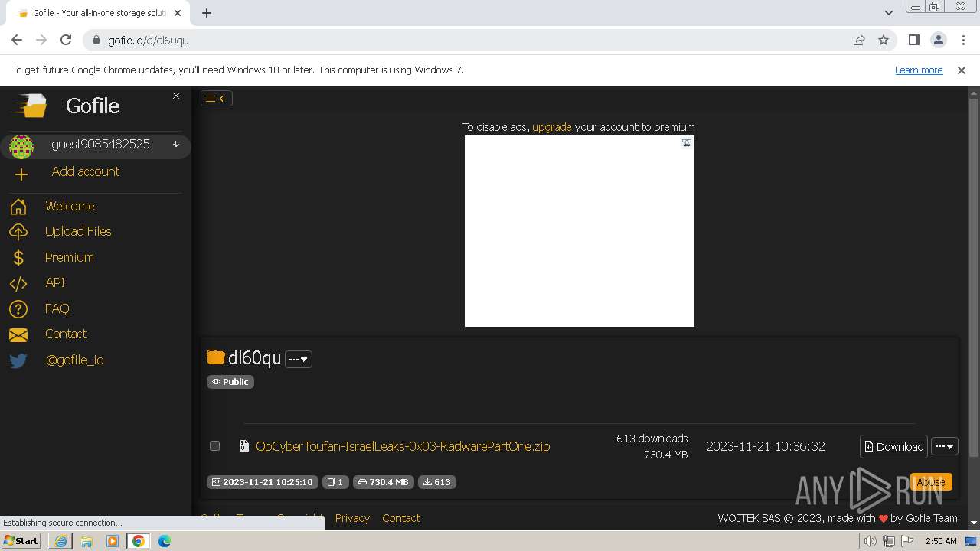Open the Upload Files menu item
This screenshot has width=980, height=551.
tap(78, 231)
